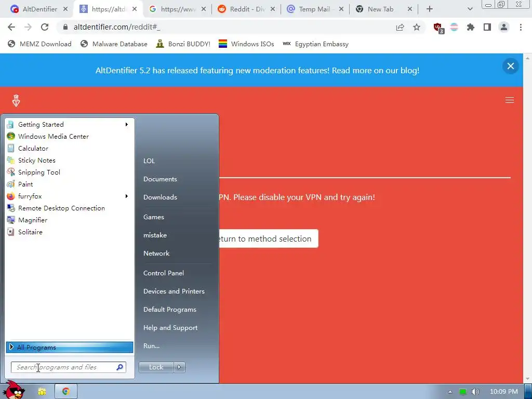Viewport: 532px width, 399px height.
Task: Close the Reddit tab
Action: click(273, 9)
